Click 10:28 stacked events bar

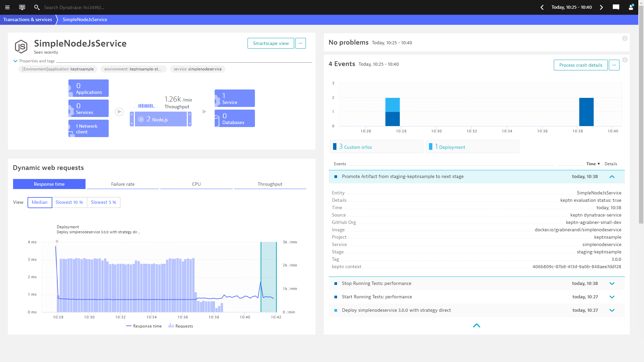[x=392, y=112]
